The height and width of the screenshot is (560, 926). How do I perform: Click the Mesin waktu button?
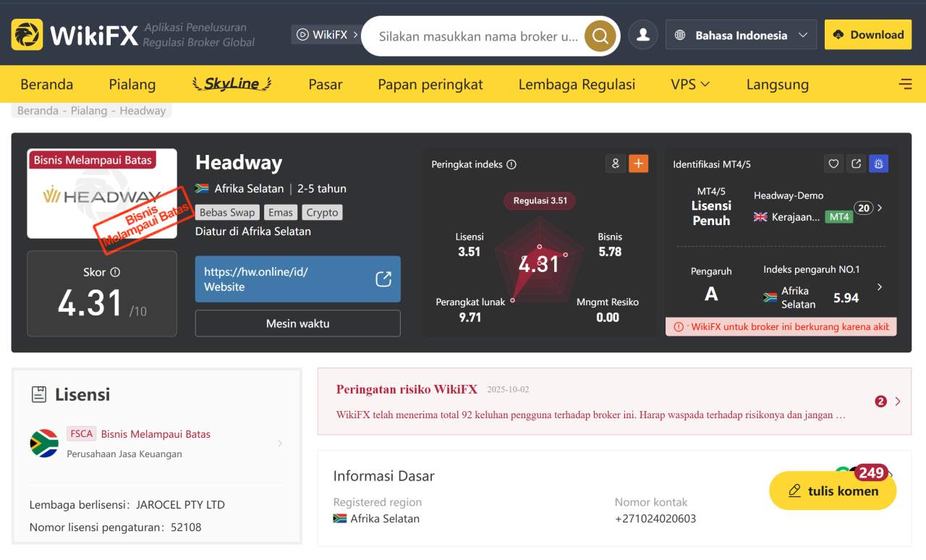[297, 323]
